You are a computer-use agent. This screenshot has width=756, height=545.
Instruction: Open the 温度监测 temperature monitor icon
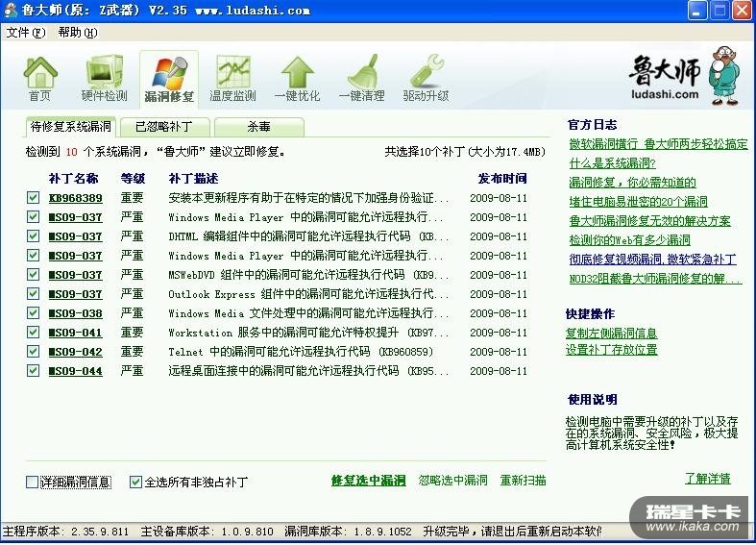click(232, 78)
